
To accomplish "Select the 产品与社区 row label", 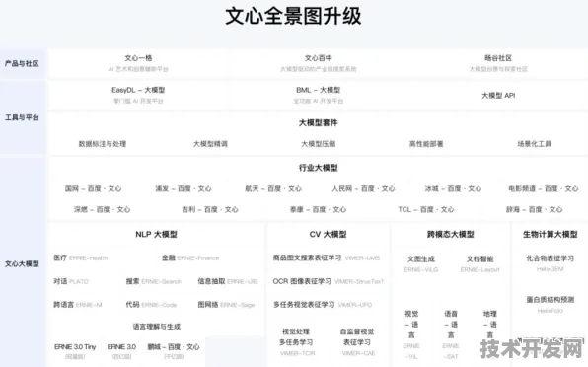I will click(x=22, y=63).
